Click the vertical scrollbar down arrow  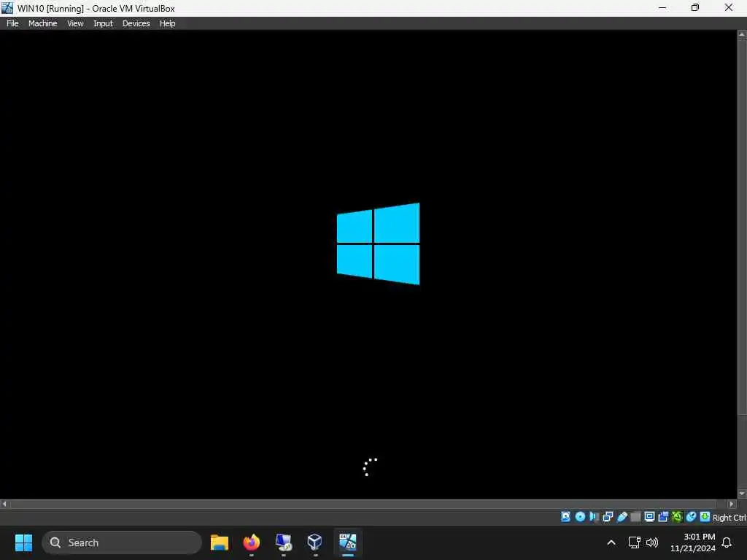[742, 494]
